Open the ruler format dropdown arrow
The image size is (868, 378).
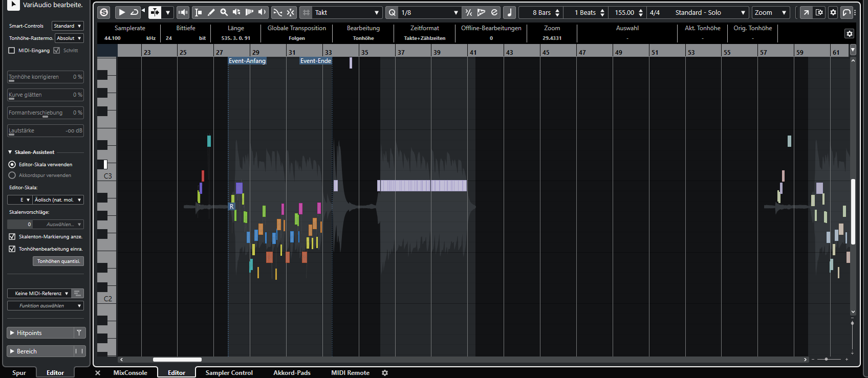853,50
